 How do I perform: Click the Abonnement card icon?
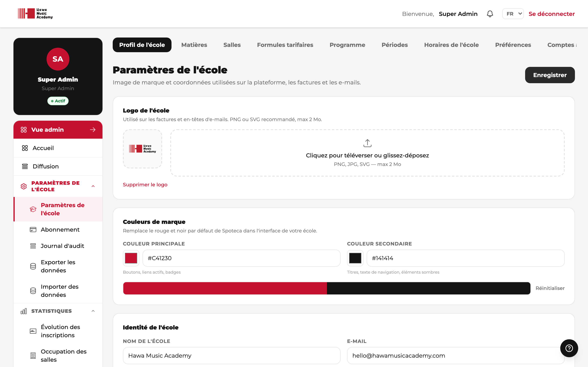tap(33, 230)
